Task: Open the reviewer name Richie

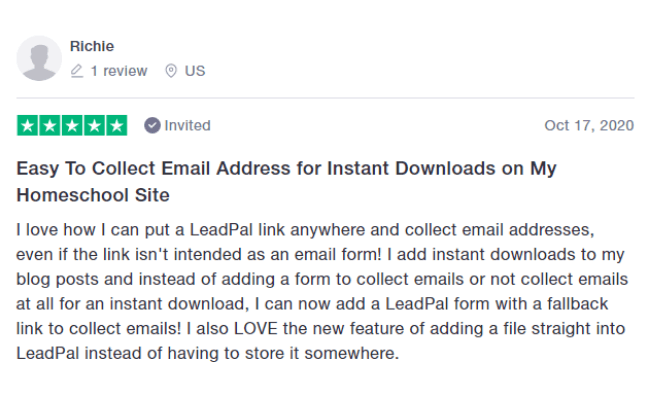Action: (92, 46)
